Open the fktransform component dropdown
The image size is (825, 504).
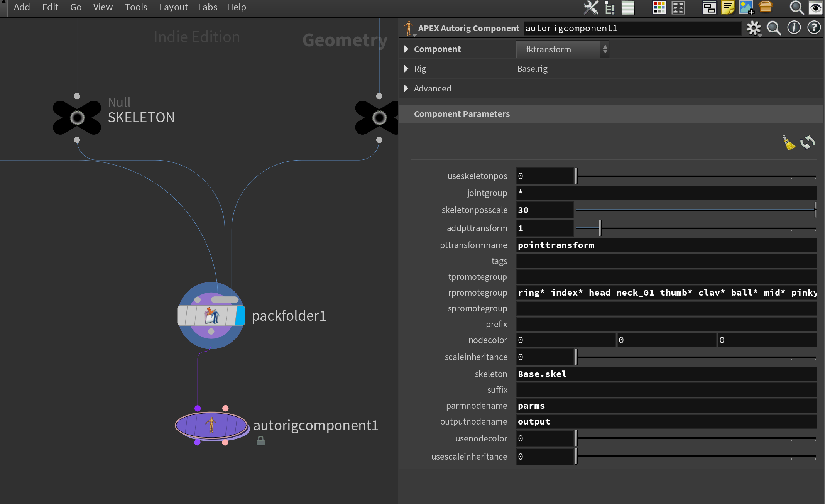605,49
